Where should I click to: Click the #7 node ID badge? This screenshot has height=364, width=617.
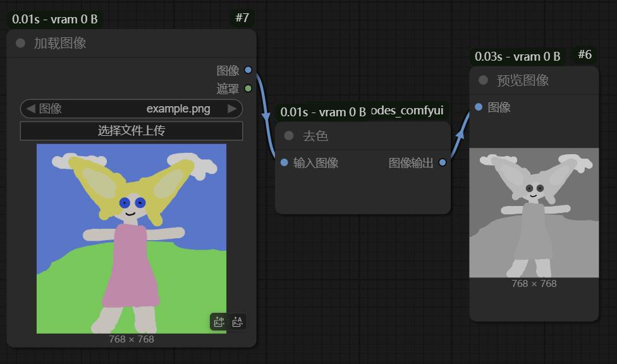point(242,18)
